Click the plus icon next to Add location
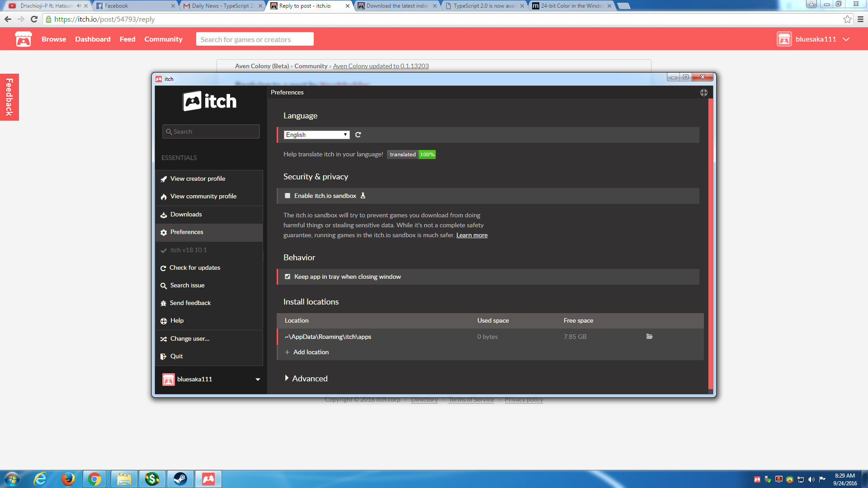Screen dimensions: 868x488 (287, 352)
